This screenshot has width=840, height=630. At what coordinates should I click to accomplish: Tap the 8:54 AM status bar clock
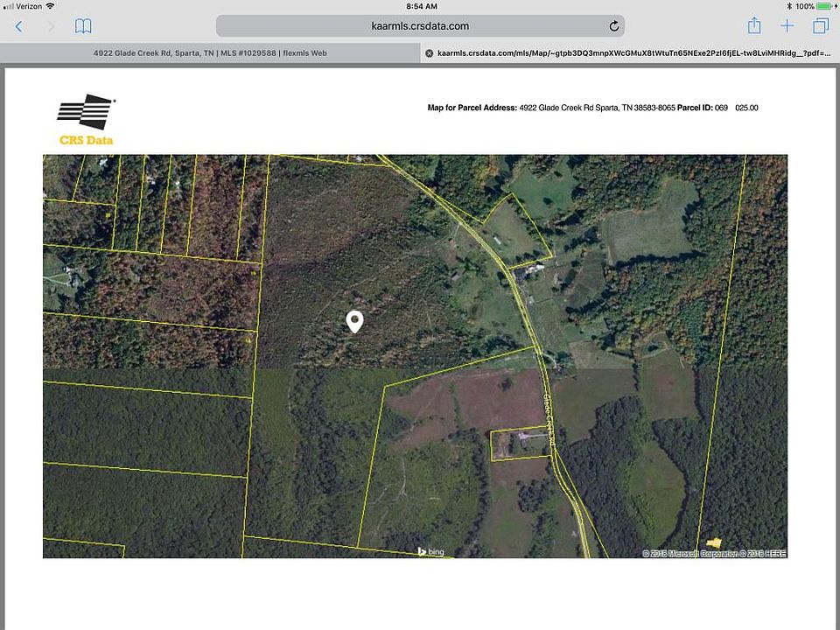(422, 6)
